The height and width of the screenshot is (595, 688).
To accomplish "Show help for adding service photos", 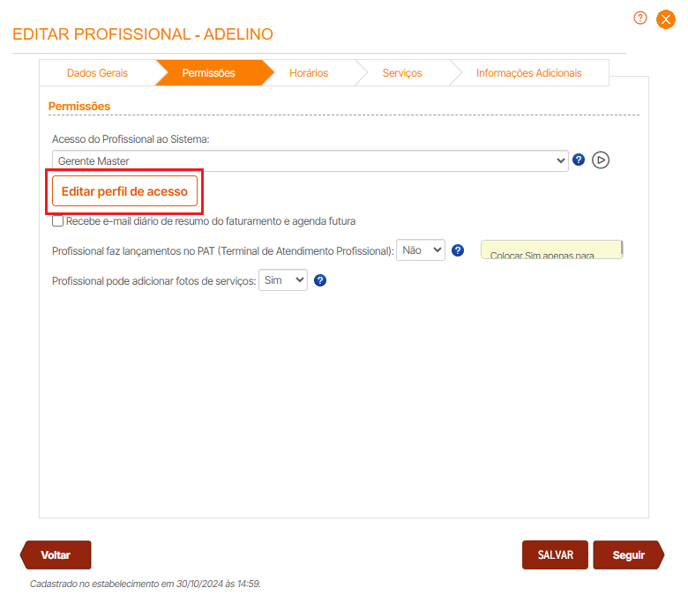I will point(321,281).
